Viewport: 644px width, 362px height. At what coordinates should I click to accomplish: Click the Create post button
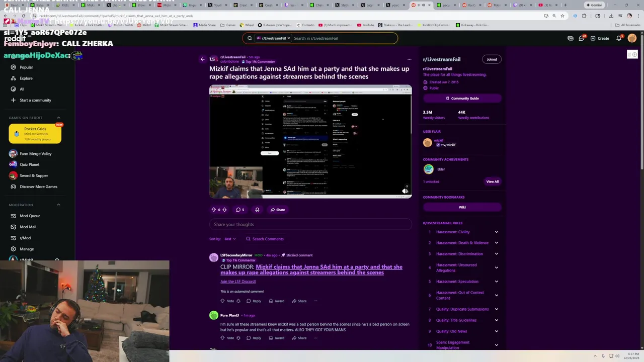point(600,38)
